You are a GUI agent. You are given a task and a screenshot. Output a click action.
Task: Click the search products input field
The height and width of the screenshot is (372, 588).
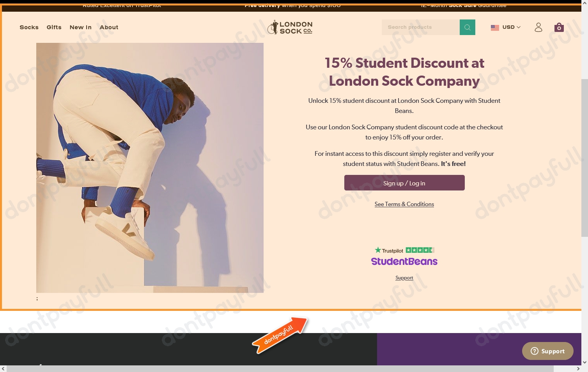point(421,27)
